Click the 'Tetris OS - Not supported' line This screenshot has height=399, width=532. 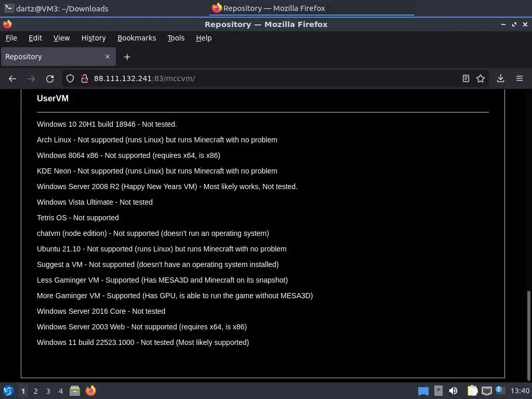[78, 218]
